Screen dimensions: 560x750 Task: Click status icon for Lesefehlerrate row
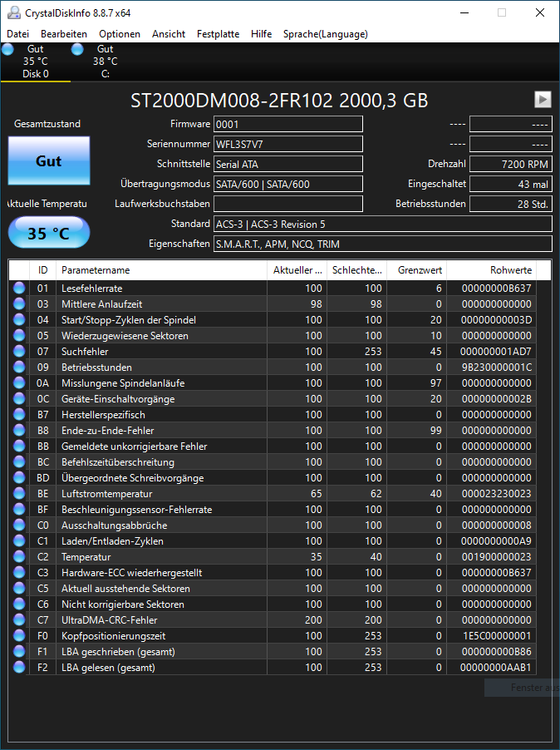point(19,288)
